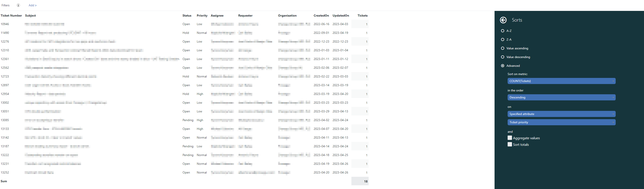Open the Descending order dropdown
The width and height of the screenshot is (644, 189).
pyautogui.click(x=561, y=97)
